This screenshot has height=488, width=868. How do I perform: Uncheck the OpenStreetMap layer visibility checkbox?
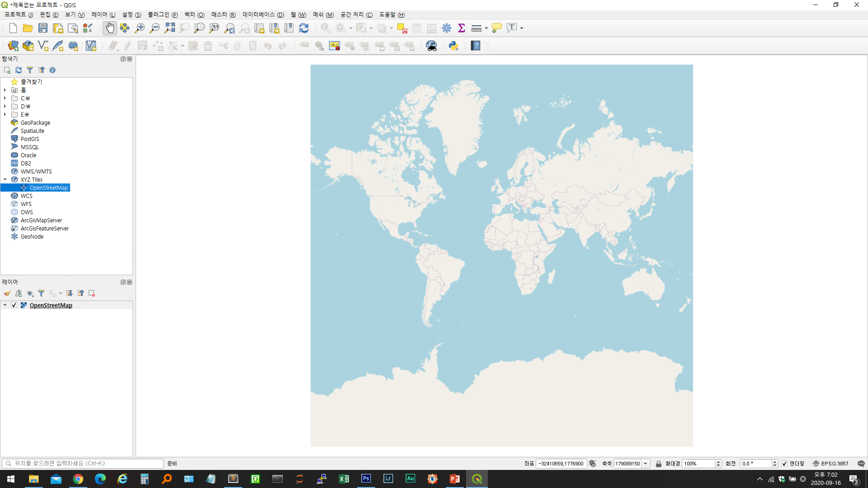click(14, 305)
